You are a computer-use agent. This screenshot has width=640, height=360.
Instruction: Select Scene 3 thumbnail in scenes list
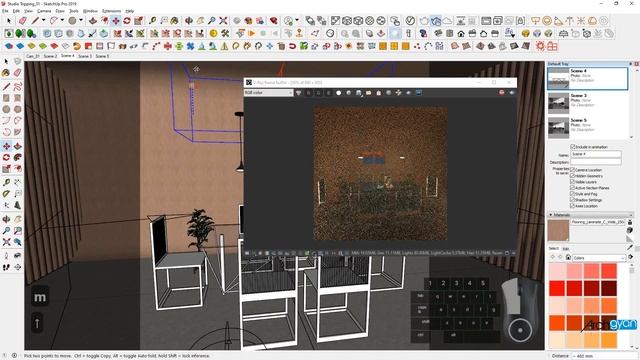click(558, 103)
